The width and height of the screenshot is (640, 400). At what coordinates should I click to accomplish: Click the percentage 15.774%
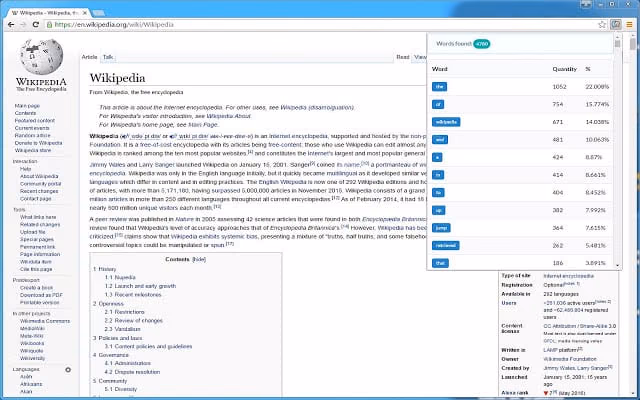[597, 104]
